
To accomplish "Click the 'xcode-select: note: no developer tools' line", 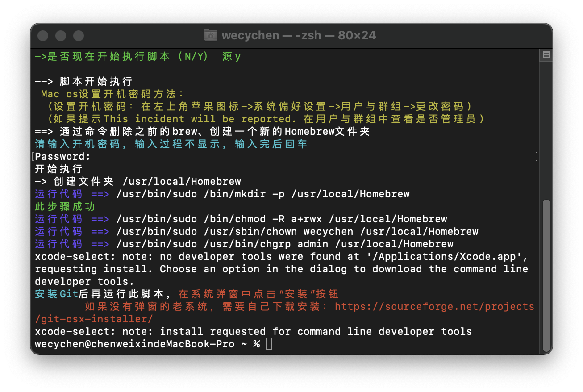I will click(x=282, y=257).
